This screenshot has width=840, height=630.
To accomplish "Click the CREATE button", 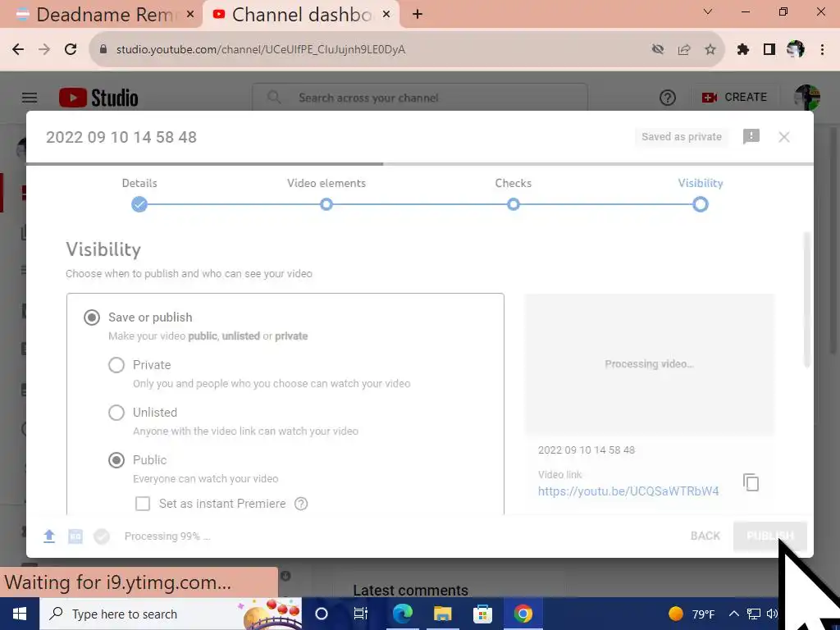I will pos(734,98).
